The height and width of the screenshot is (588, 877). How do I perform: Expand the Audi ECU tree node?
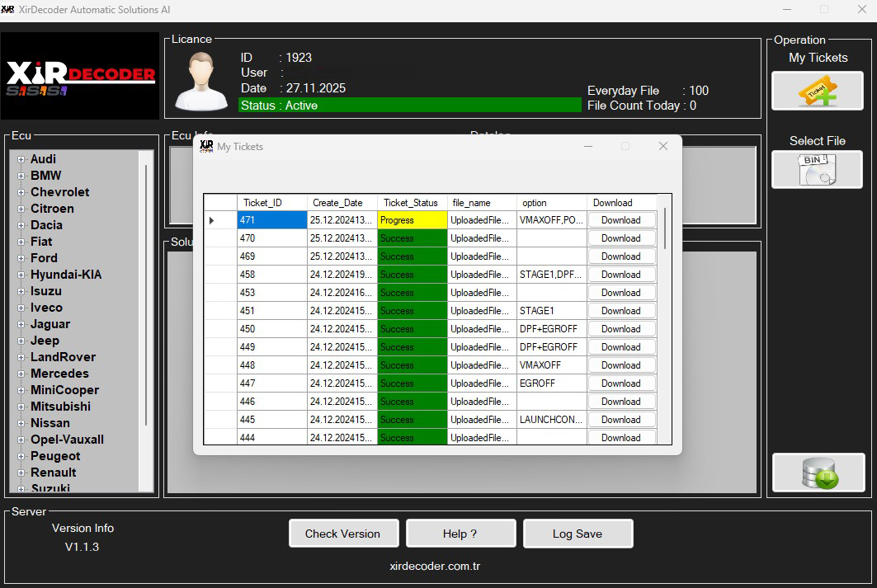click(x=20, y=159)
